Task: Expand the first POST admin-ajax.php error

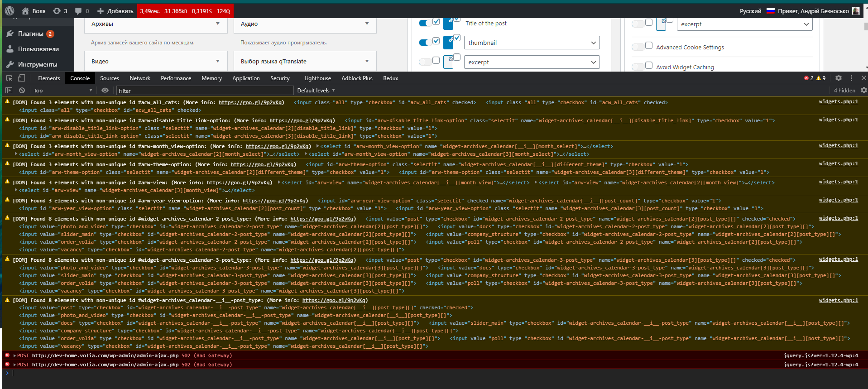Action: pos(14,356)
